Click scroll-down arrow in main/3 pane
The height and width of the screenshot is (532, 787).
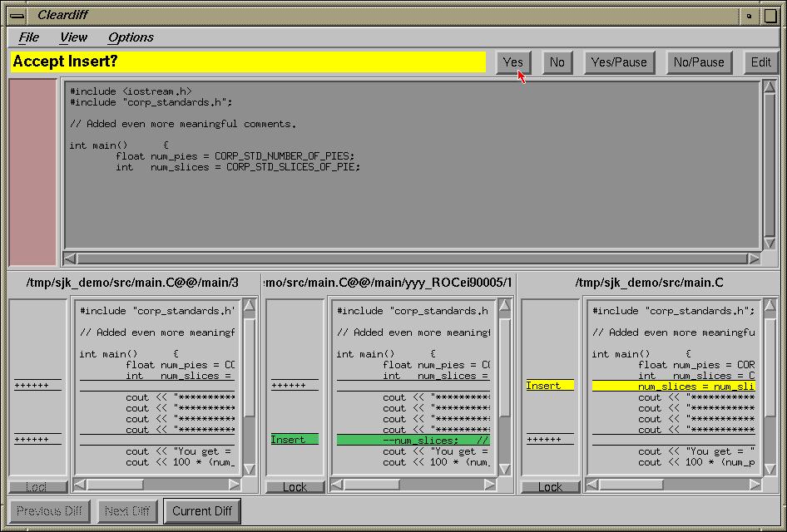tap(249, 470)
